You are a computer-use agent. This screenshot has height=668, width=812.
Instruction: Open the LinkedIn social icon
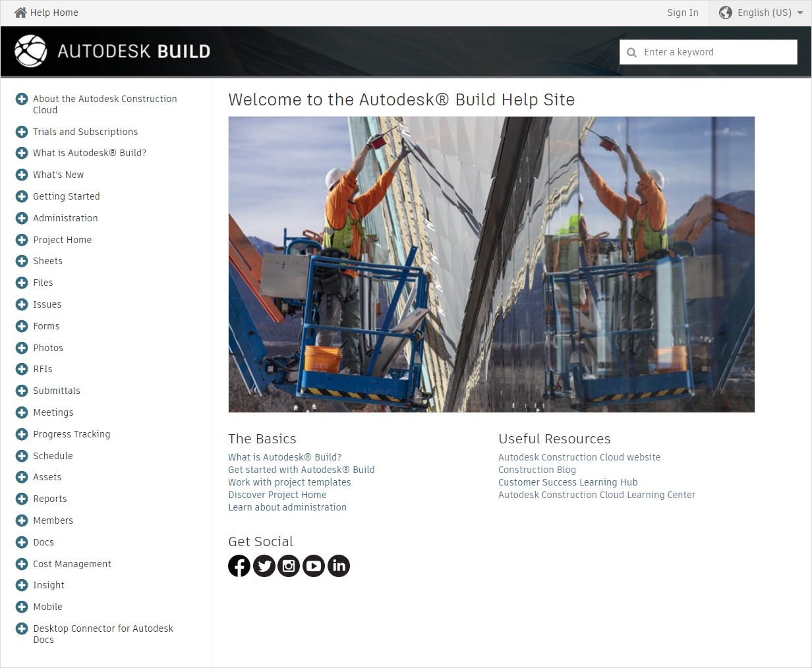click(339, 566)
